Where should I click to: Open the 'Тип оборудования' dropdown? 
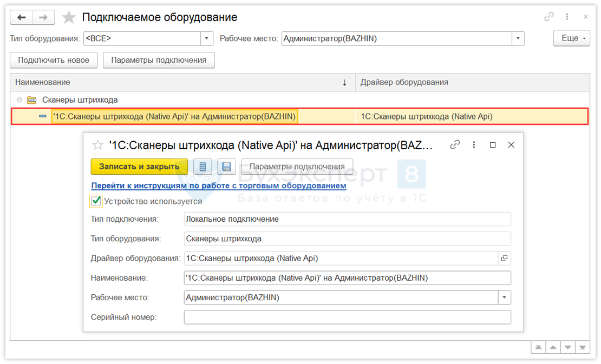[x=207, y=38]
